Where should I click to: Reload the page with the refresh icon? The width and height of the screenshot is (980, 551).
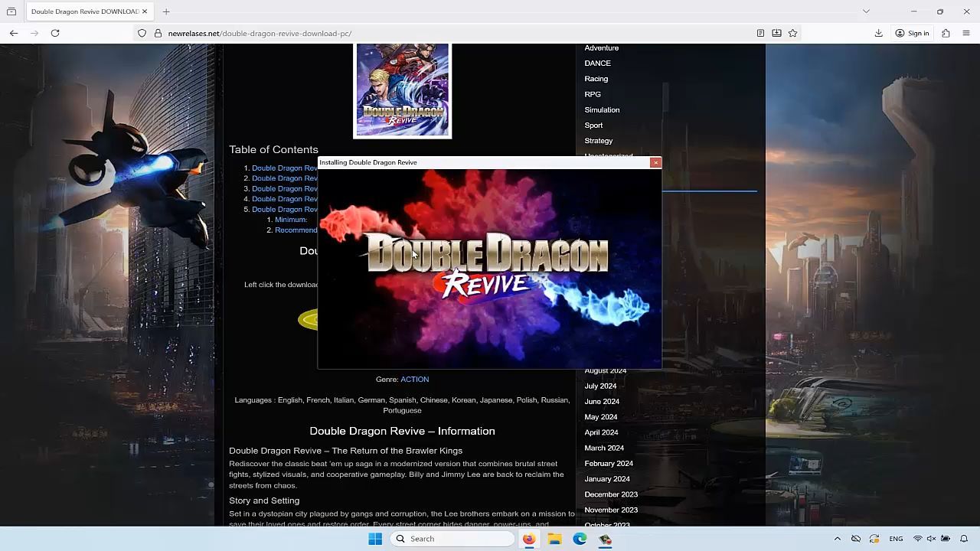pyautogui.click(x=55, y=33)
